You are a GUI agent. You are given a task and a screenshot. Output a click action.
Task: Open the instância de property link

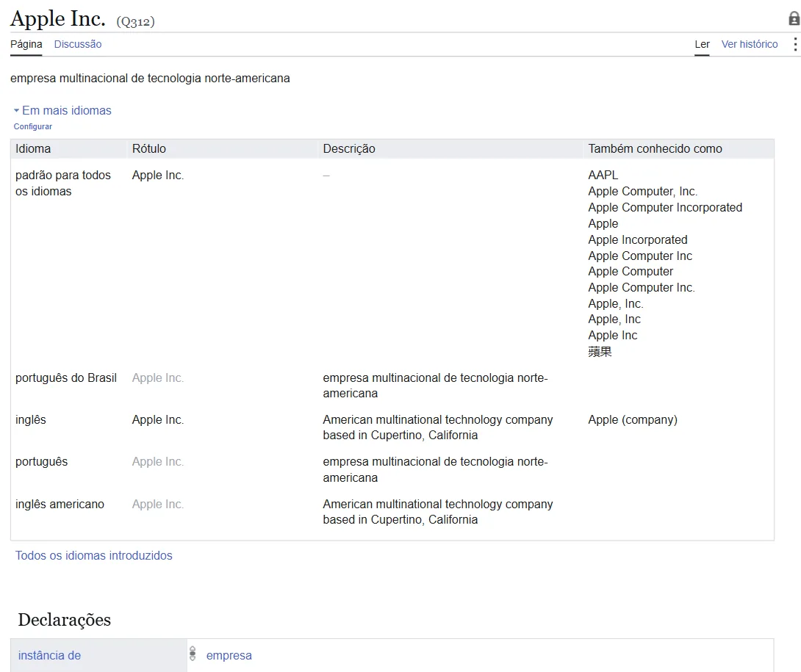click(49, 655)
